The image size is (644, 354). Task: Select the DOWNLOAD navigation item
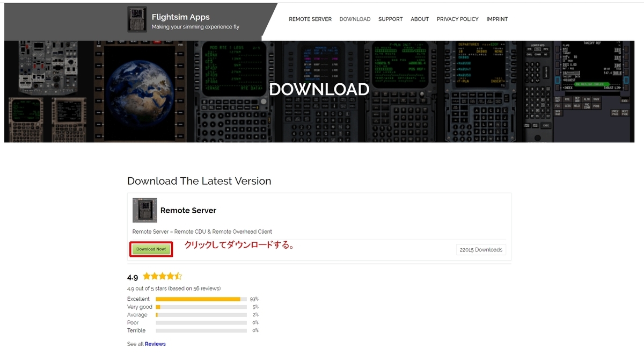click(355, 19)
